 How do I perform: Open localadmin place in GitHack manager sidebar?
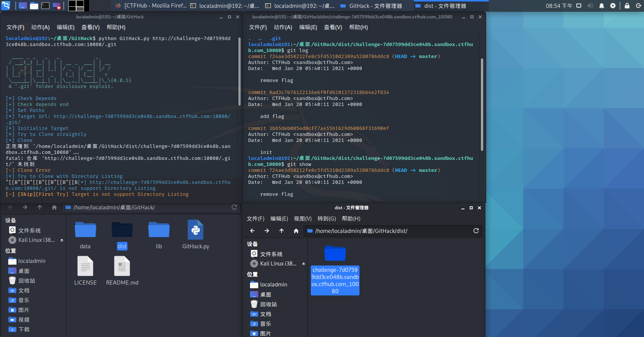32,261
